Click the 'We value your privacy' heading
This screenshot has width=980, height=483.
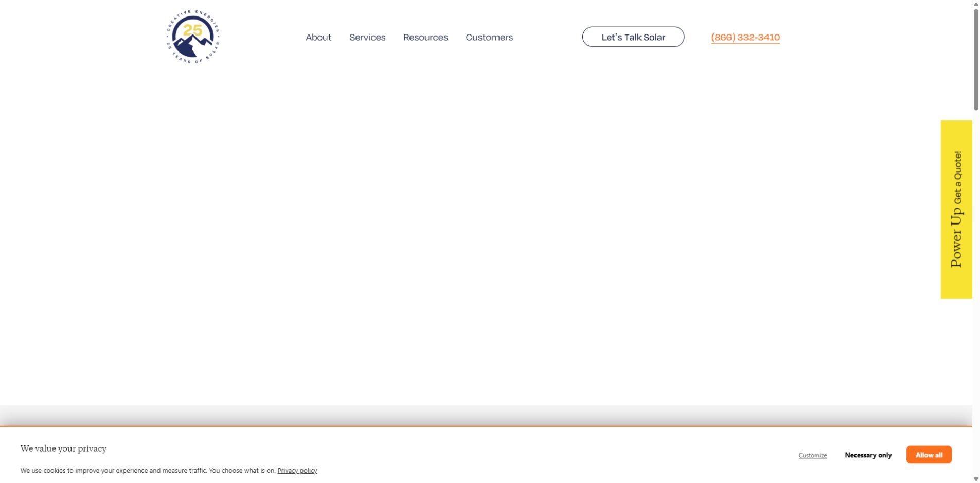[x=63, y=449]
